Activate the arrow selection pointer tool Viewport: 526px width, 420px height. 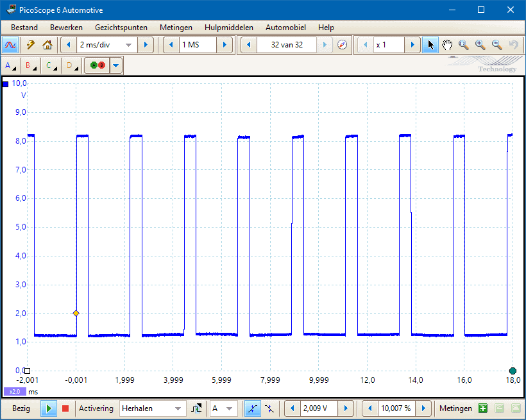pos(430,45)
